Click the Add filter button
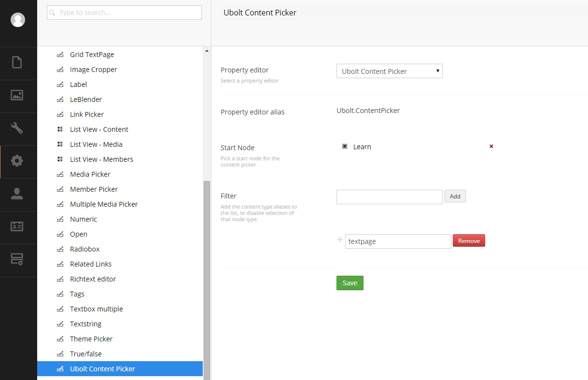 click(x=455, y=197)
